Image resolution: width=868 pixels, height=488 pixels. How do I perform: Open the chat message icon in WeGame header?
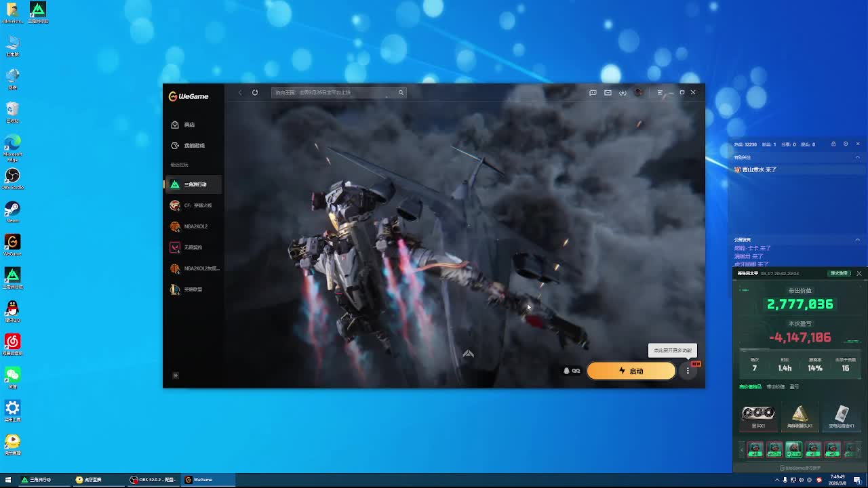click(x=593, y=93)
